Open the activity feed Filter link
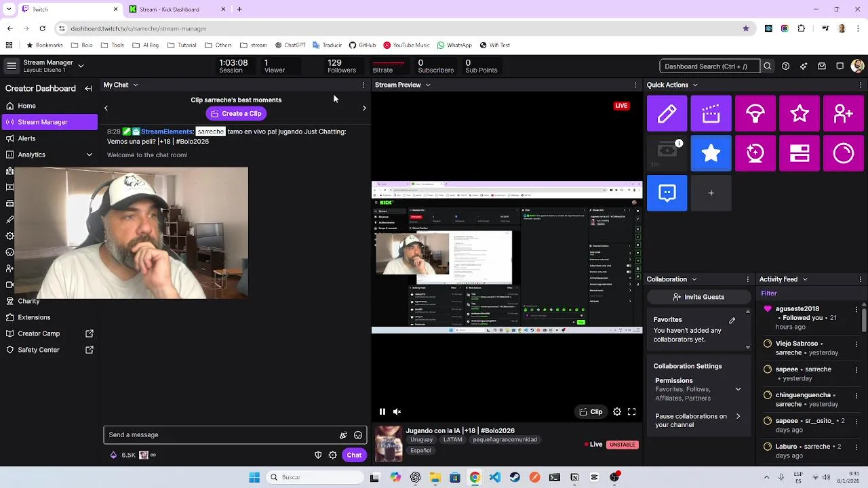868x488 pixels. click(x=769, y=293)
